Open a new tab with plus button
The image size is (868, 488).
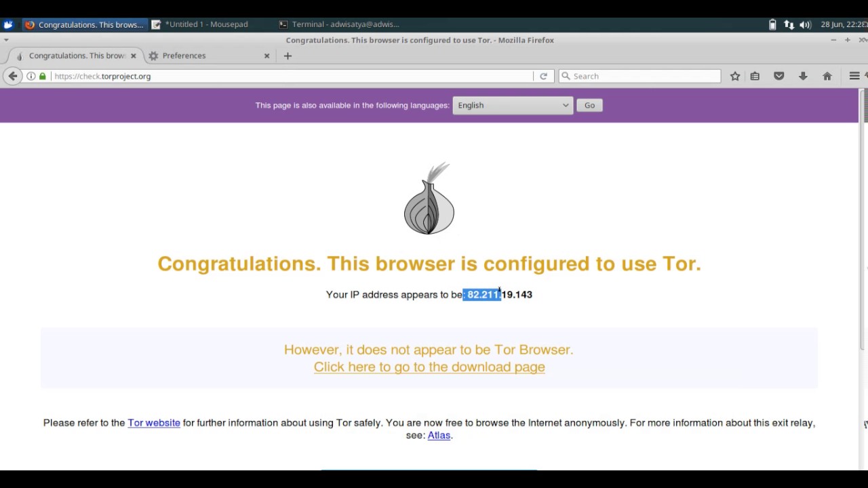(x=288, y=56)
